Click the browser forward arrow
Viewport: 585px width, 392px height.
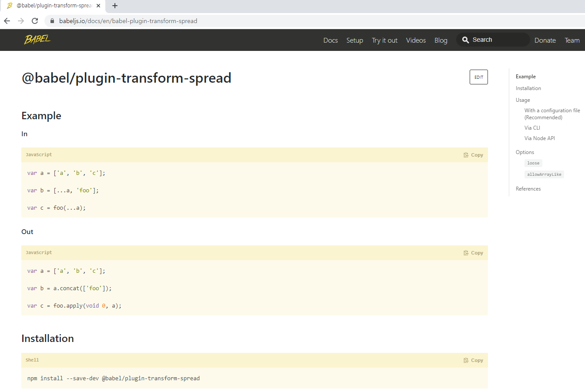pyautogui.click(x=21, y=21)
